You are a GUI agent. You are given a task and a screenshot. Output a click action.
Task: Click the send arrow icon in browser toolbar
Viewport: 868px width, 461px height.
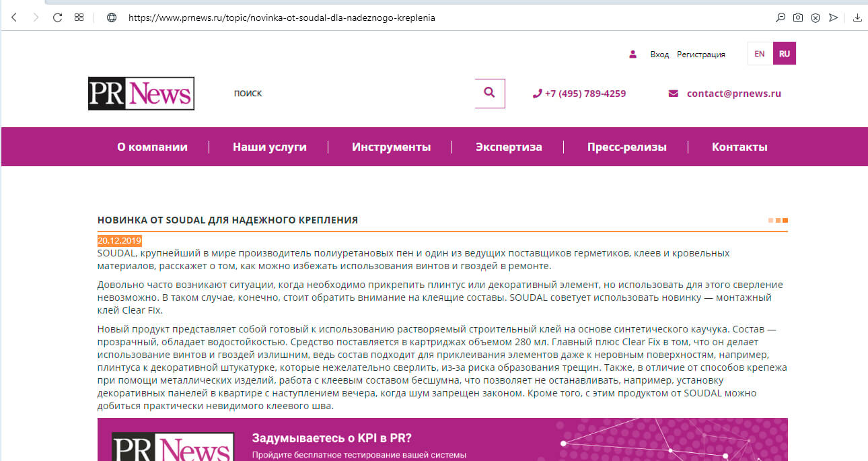point(834,17)
